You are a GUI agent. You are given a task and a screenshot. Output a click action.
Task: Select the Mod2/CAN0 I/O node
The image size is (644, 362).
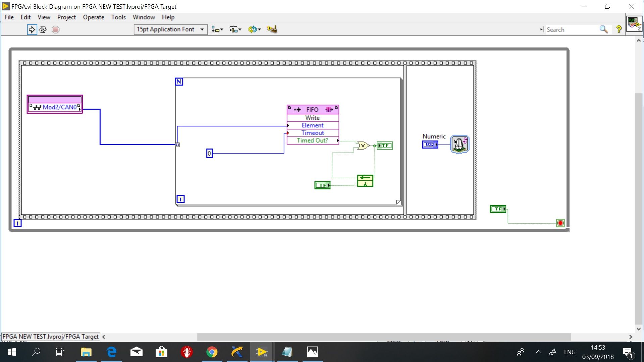click(x=55, y=104)
